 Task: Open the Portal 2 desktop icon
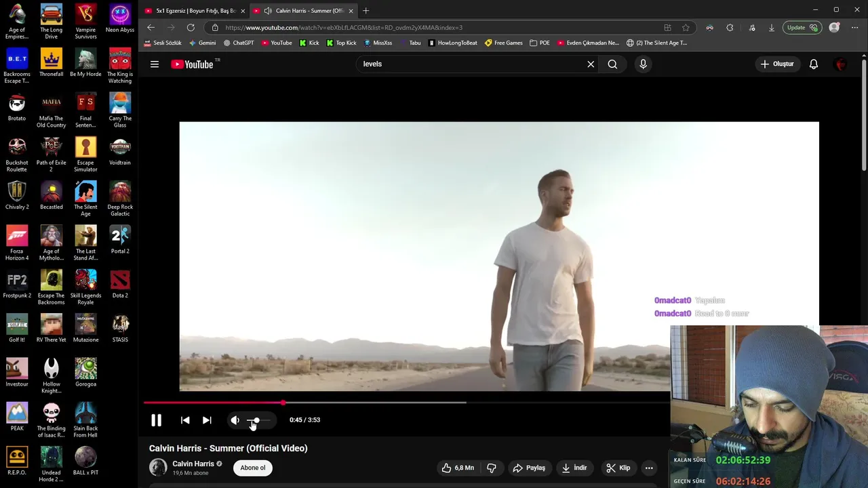[120, 241]
